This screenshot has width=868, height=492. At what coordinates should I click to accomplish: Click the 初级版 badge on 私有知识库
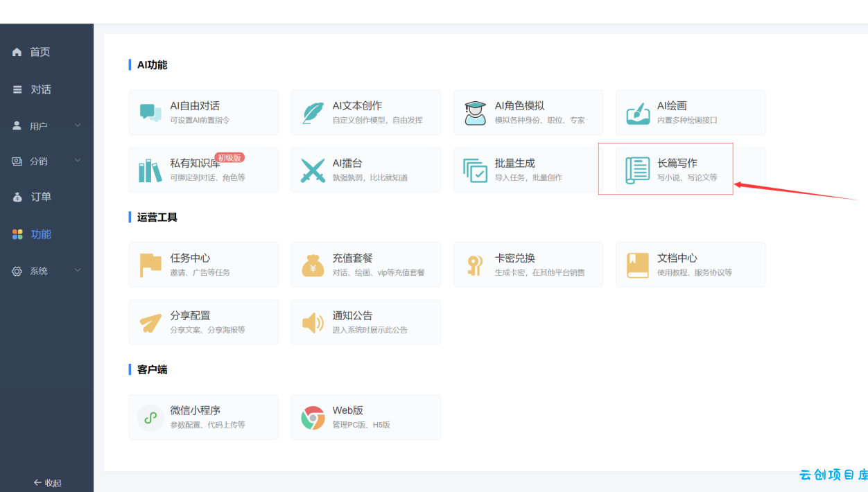pyautogui.click(x=229, y=157)
